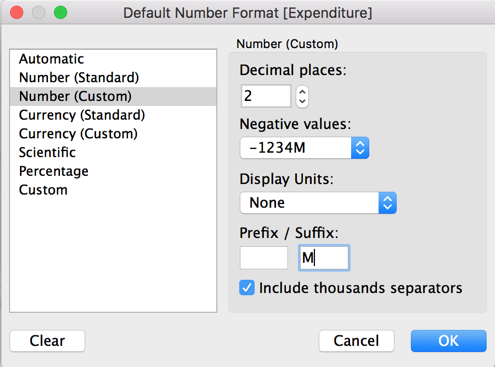This screenshot has height=367, width=495.
Task: Open the Negative values dropdown
Action: pos(304,148)
